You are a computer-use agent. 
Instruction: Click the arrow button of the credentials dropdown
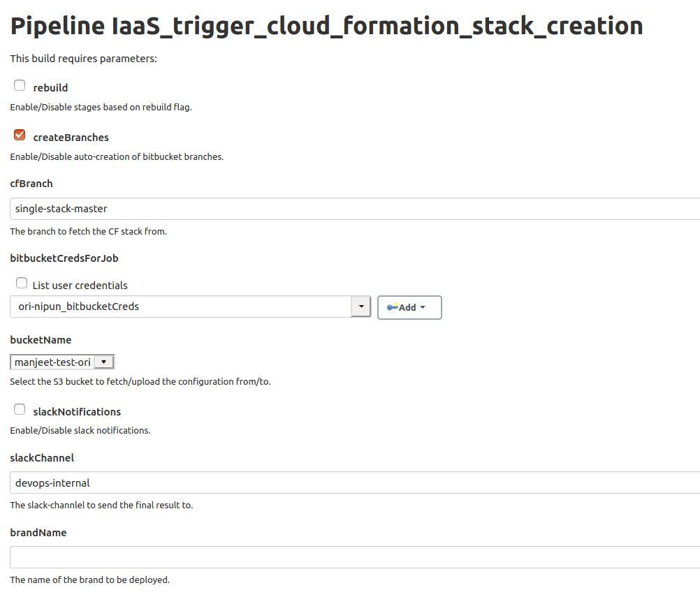point(360,307)
